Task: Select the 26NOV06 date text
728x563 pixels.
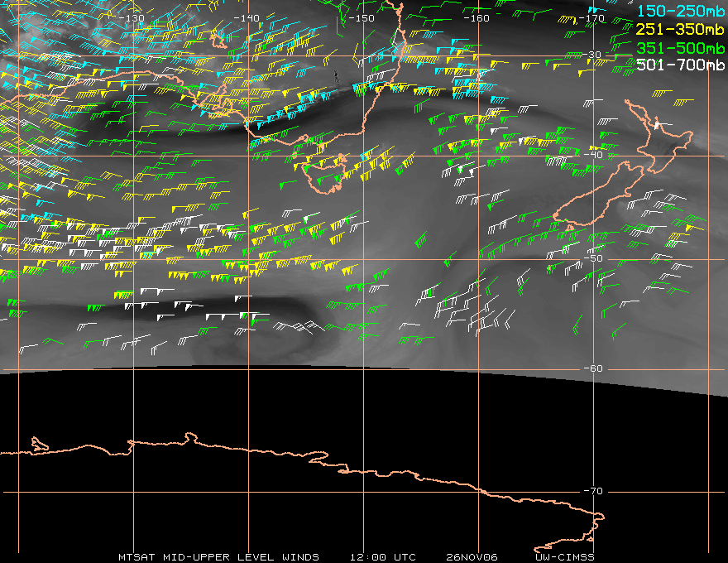Action: point(469,556)
